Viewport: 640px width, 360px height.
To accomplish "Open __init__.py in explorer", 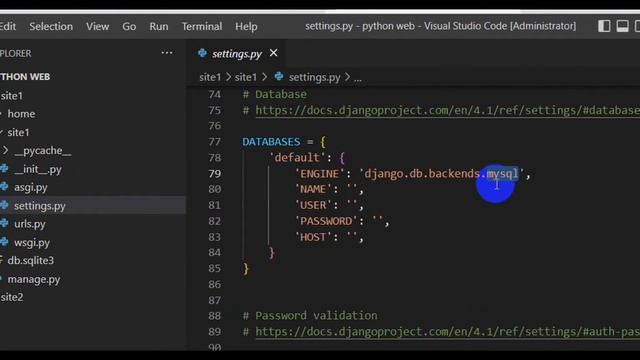I will [x=38, y=169].
